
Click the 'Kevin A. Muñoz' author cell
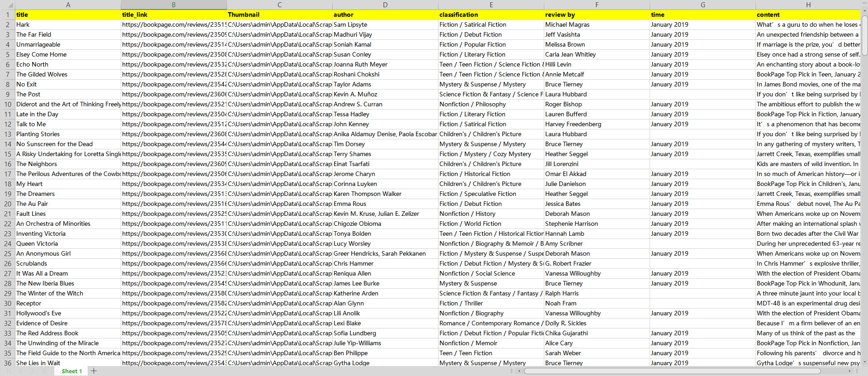coord(386,94)
